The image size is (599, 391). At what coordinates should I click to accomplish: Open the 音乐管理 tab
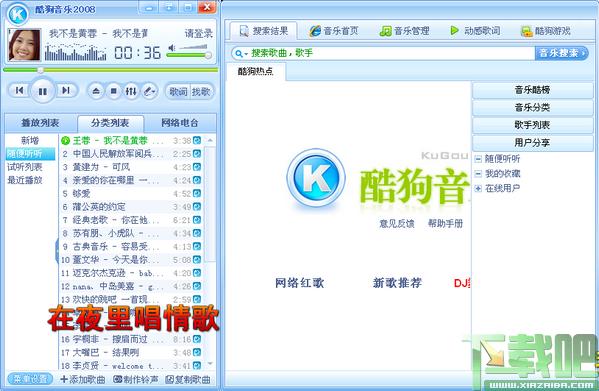click(x=405, y=31)
